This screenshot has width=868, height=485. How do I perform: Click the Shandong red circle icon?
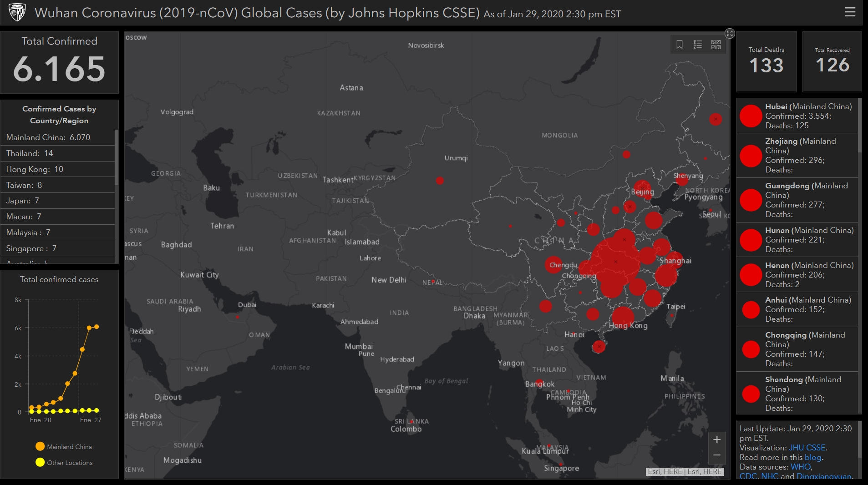[751, 394]
